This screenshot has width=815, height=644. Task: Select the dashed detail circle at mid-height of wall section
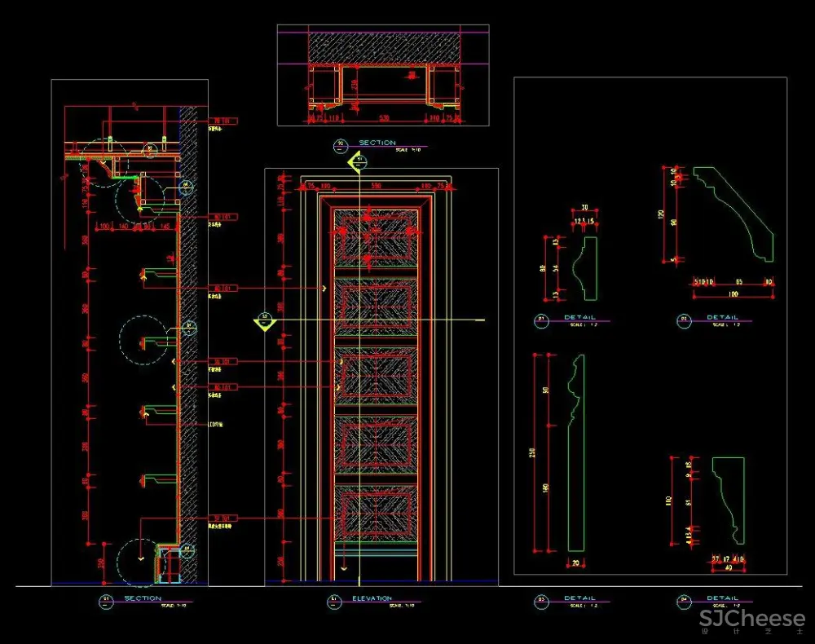click(143, 337)
